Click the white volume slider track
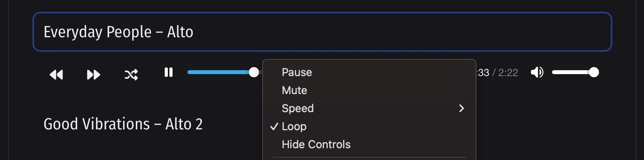Image resolution: width=644 pixels, height=160 pixels. pyautogui.click(x=571, y=72)
